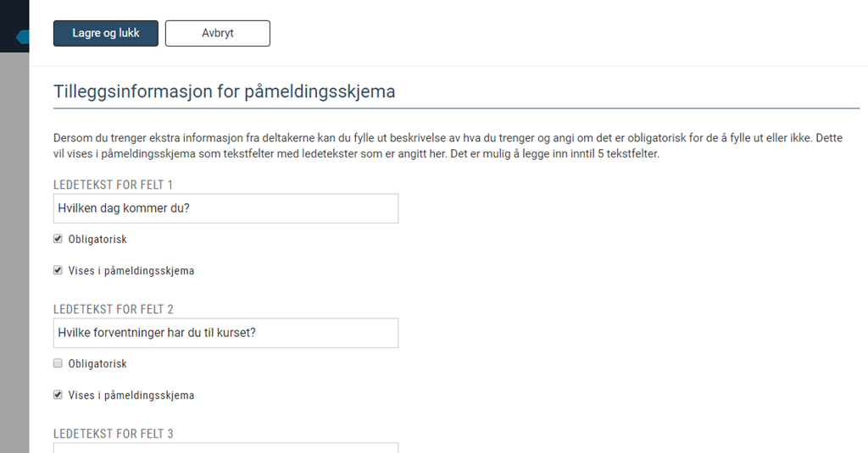Click the 'Obligatorisk' label text under felt 1

97,240
